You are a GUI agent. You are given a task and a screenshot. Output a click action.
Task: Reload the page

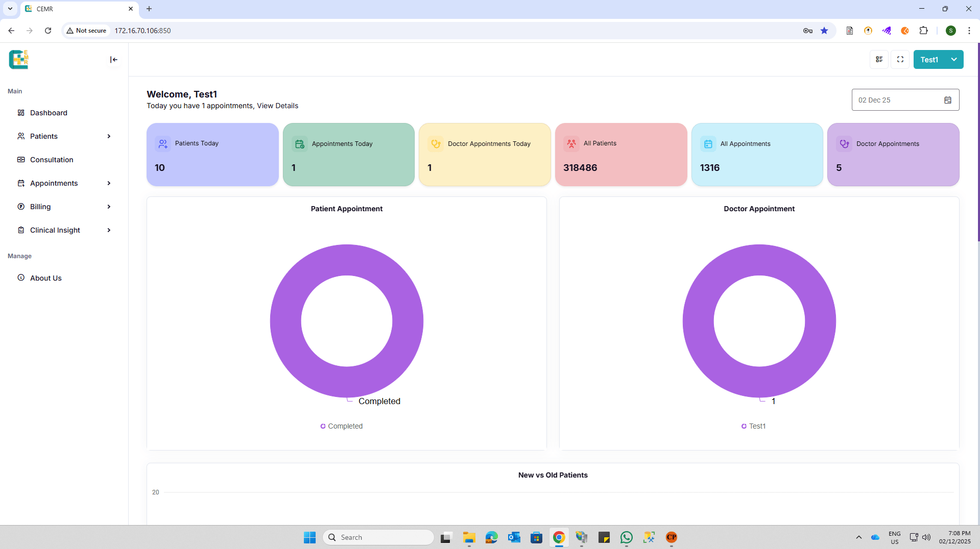tap(48, 31)
